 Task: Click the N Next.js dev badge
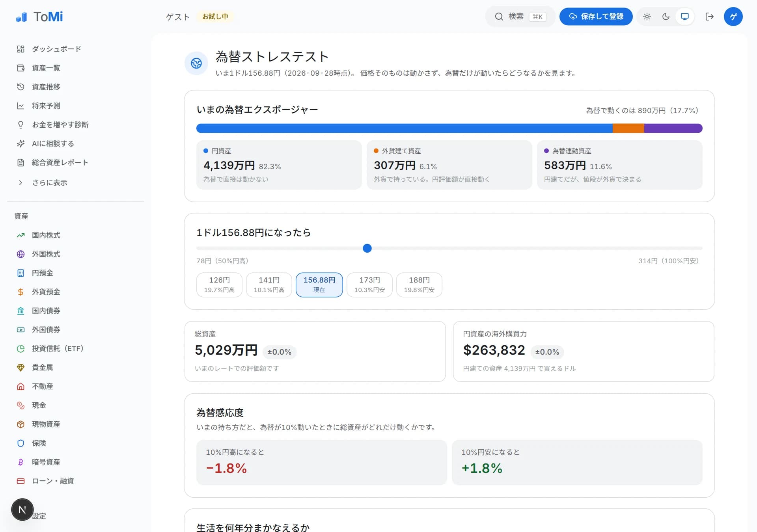22,510
